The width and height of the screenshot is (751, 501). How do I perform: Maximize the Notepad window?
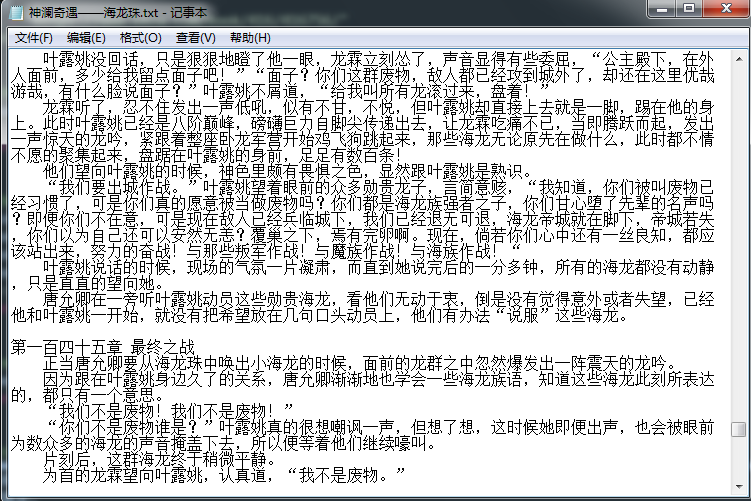click(689, 9)
